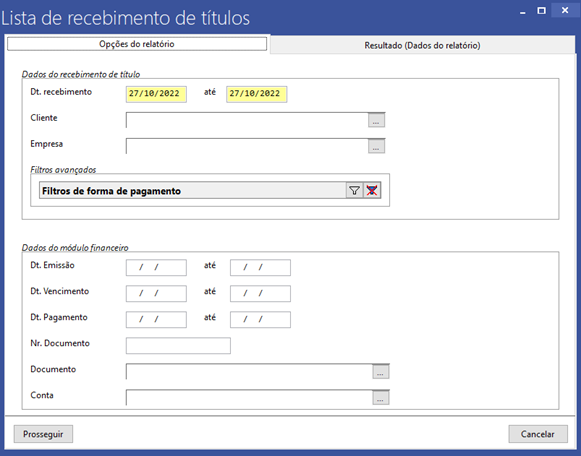Focus the Dt. Vencimento end date field
This screenshot has height=456, width=581.
click(x=260, y=293)
